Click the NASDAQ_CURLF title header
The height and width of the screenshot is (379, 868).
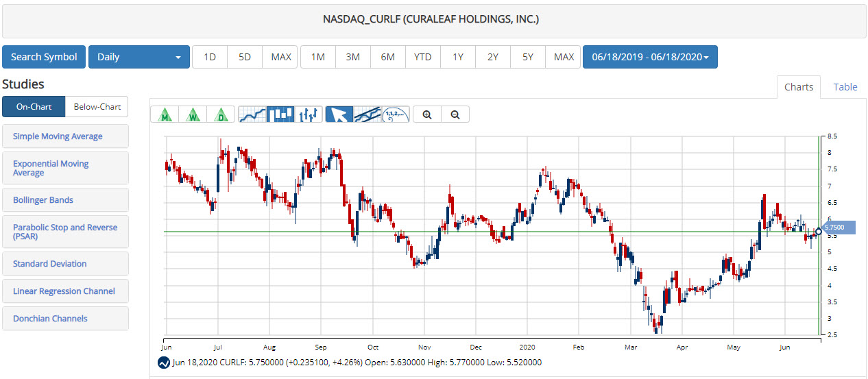click(431, 19)
